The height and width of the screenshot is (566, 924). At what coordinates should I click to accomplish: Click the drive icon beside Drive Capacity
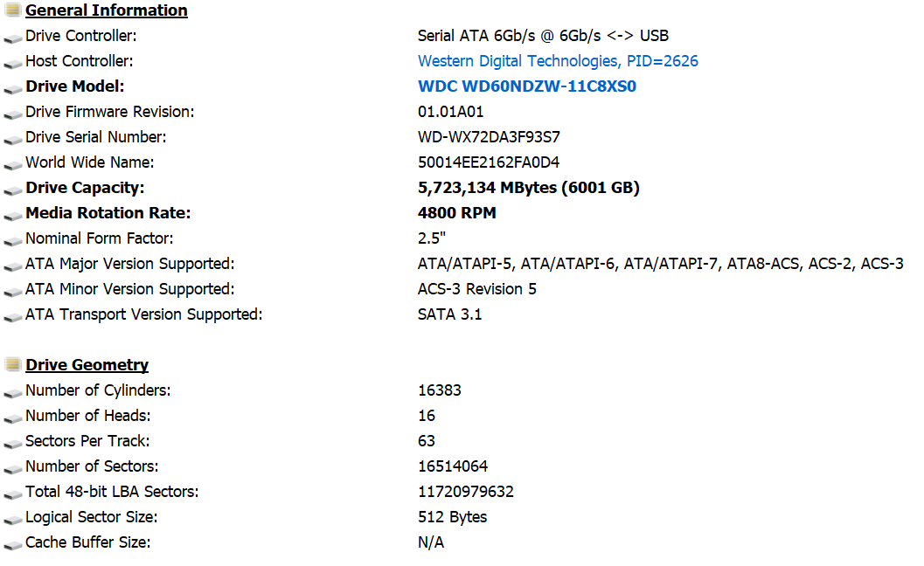pyautogui.click(x=13, y=190)
